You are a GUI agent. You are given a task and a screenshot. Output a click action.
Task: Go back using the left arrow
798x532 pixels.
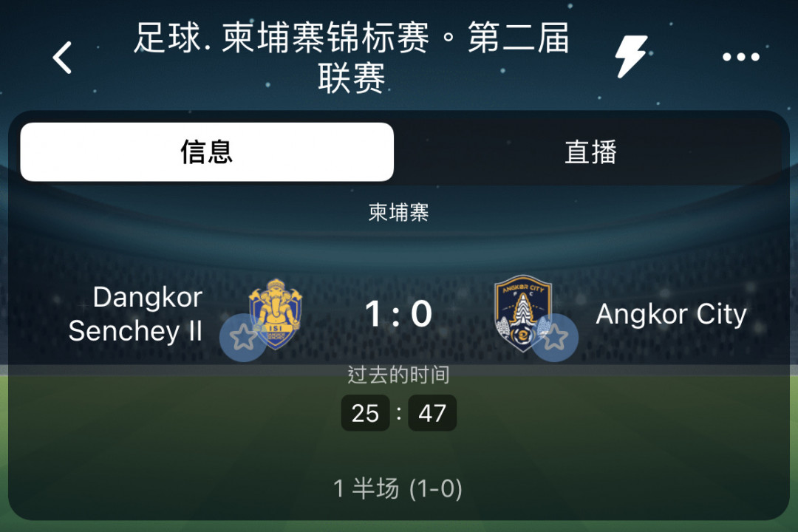point(62,58)
